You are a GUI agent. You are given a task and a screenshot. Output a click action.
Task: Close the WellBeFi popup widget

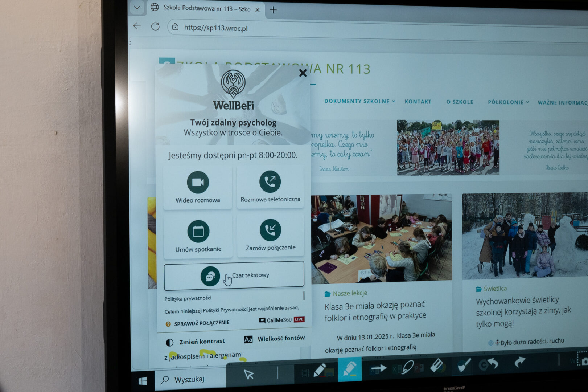(x=303, y=73)
